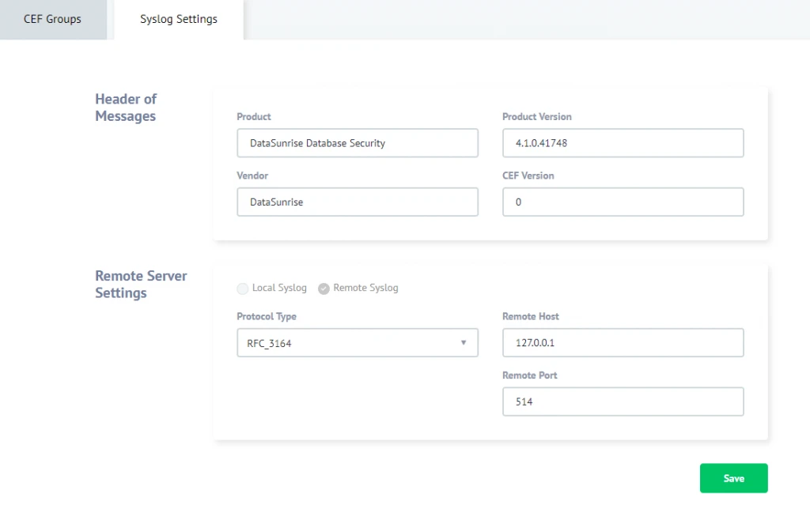Click the Product Version field label
This screenshot has height=532, width=810.
coord(536,116)
